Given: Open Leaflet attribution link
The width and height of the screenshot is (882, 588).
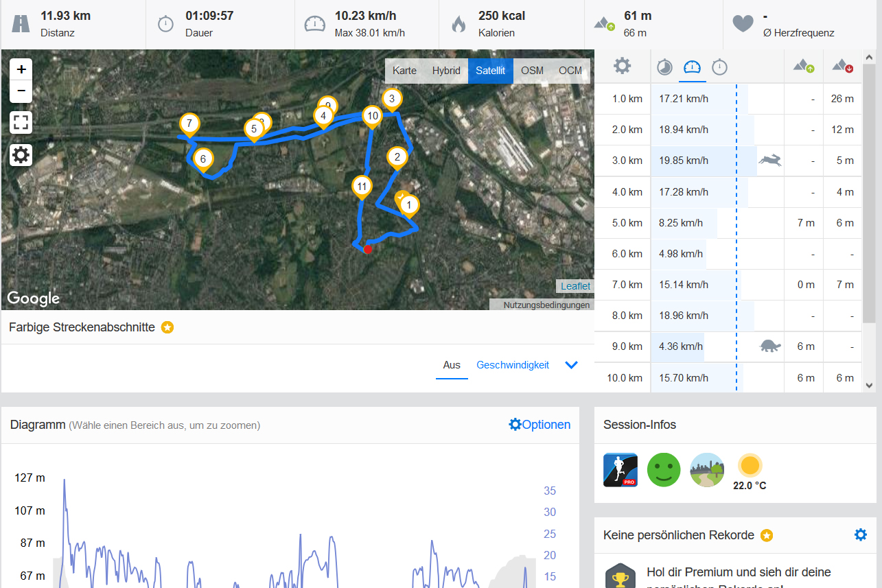Looking at the screenshot, I should pos(575,286).
